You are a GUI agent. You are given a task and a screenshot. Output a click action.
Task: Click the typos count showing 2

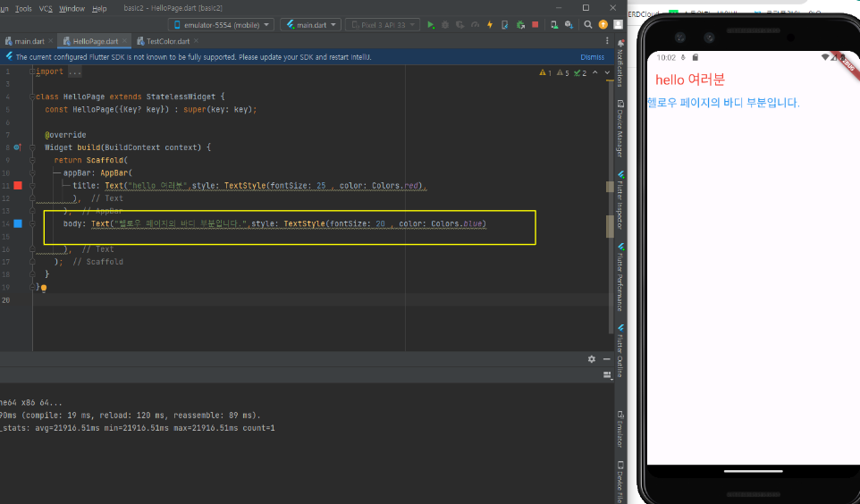(x=580, y=73)
